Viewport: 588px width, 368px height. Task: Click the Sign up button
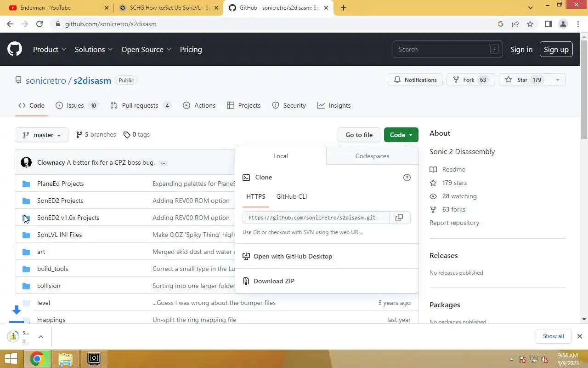[556, 49]
